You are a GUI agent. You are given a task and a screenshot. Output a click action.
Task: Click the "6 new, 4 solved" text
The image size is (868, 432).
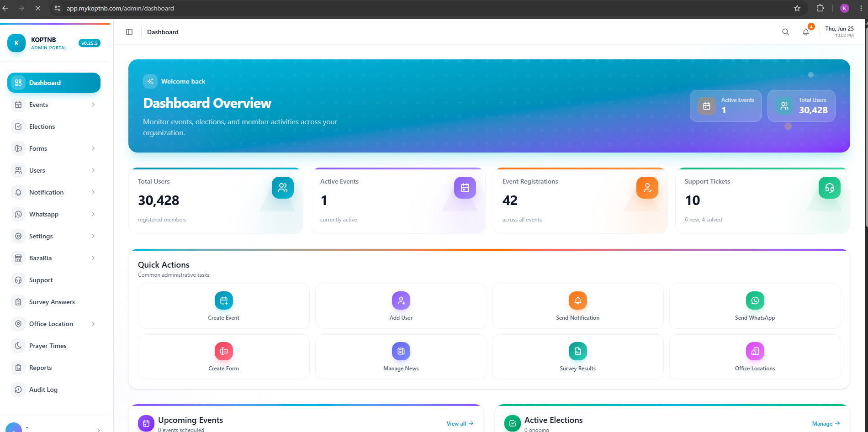coord(703,220)
